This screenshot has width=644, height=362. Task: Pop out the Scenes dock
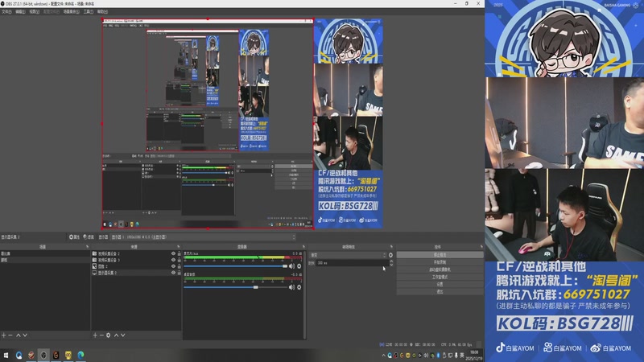pyautogui.click(x=87, y=247)
